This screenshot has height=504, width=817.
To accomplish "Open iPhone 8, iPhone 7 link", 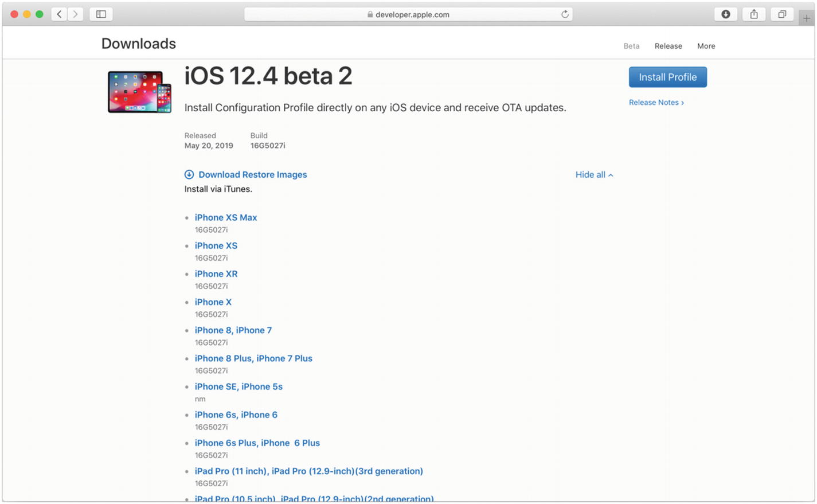I will tap(233, 330).
